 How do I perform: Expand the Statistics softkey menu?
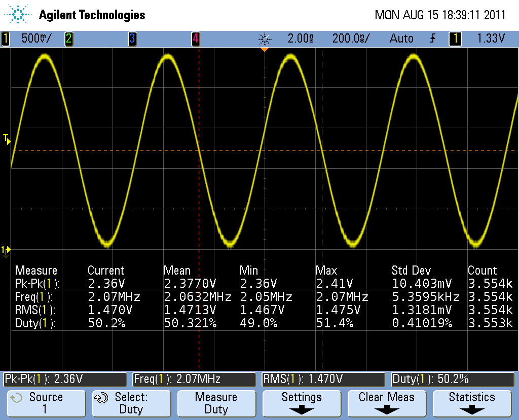(472, 403)
